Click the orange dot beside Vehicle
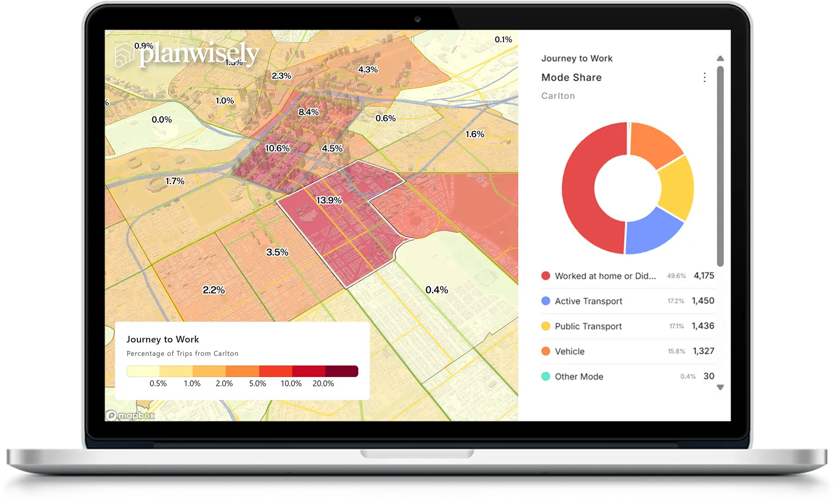The height and width of the screenshot is (504, 834). pos(546,351)
